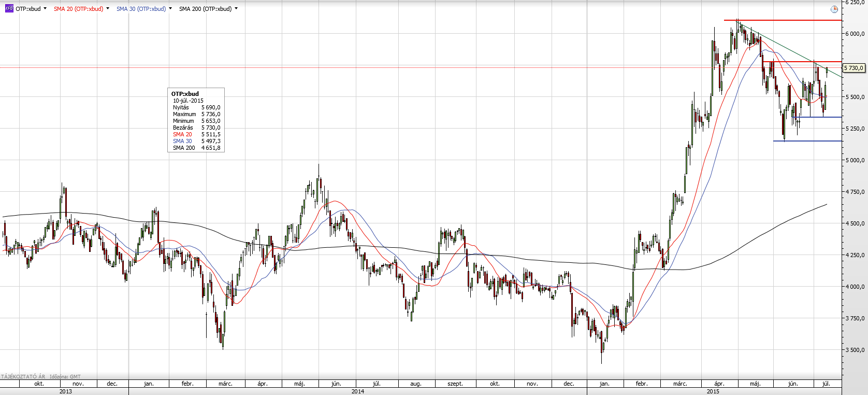
Task: Click the 'TÁJÉKOZTATÓ ÁR' indicative price label
Action: [23, 377]
